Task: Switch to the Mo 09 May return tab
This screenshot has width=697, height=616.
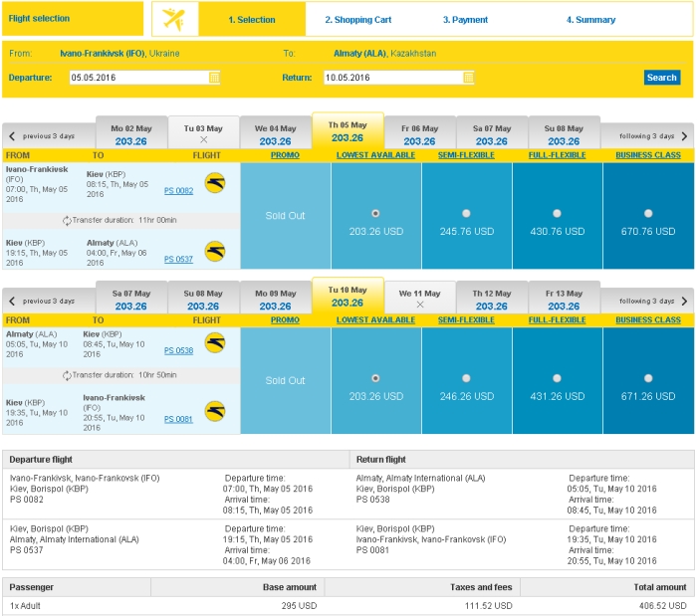Action: coord(276,300)
